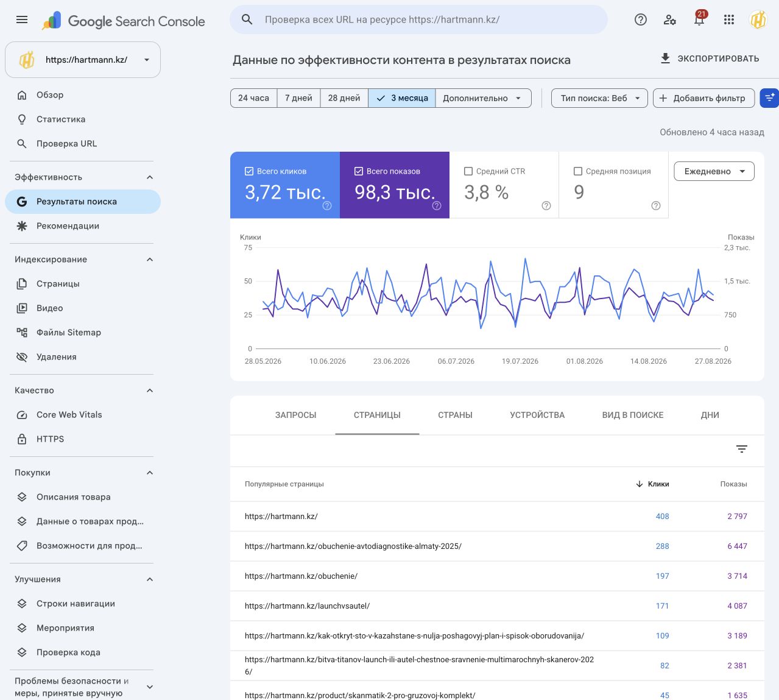
Task: Open Дополнительно date dropdown
Action: click(483, 98)
